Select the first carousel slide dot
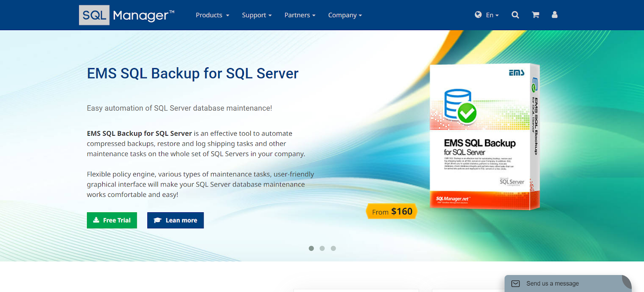The height and width of the screenshot is (292, 644). coord(311,249)
